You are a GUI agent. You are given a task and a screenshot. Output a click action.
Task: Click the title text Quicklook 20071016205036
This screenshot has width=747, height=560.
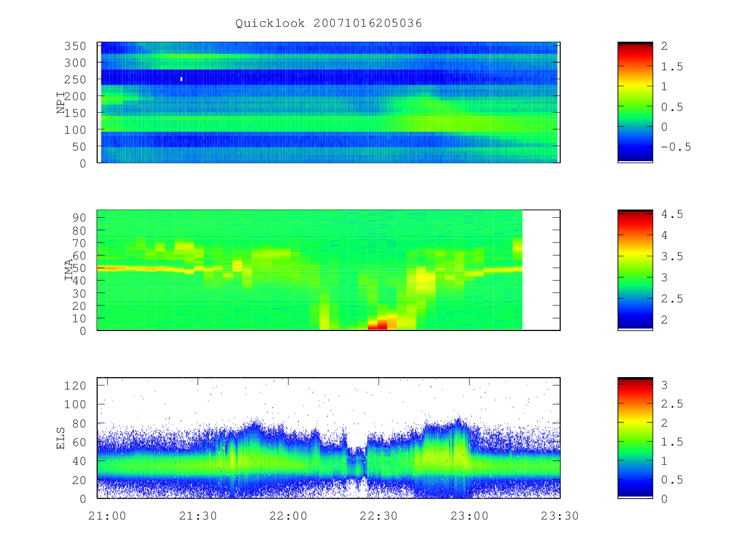[329, 23]
